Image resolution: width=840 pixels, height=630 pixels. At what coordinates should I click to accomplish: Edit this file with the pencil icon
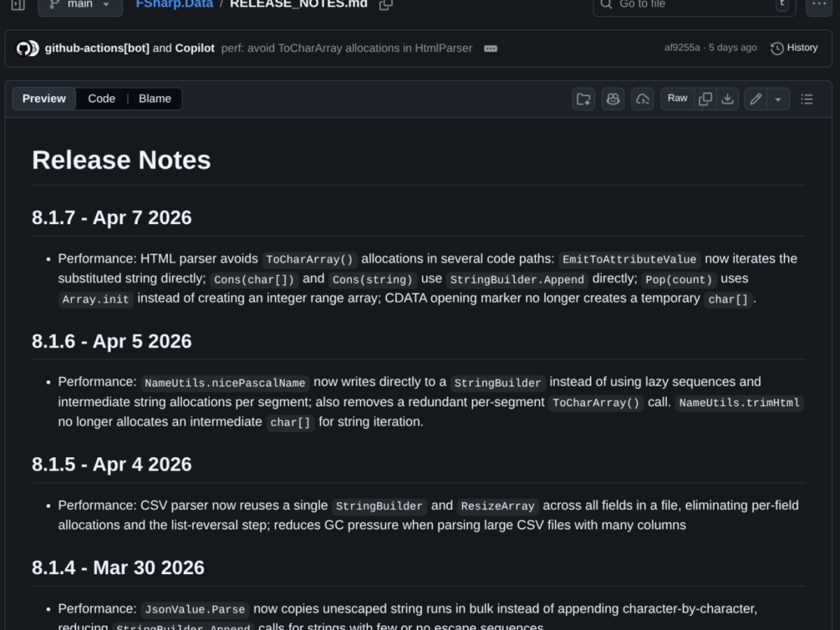point(755,99)
